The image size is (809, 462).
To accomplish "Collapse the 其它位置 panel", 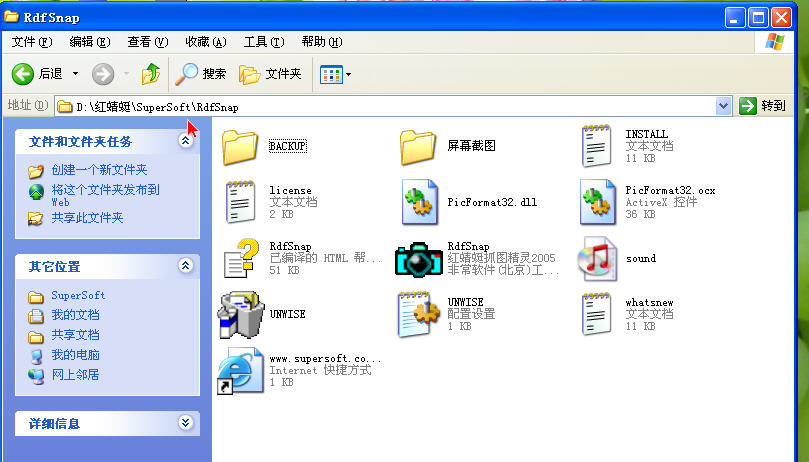I will pos(185,266).
